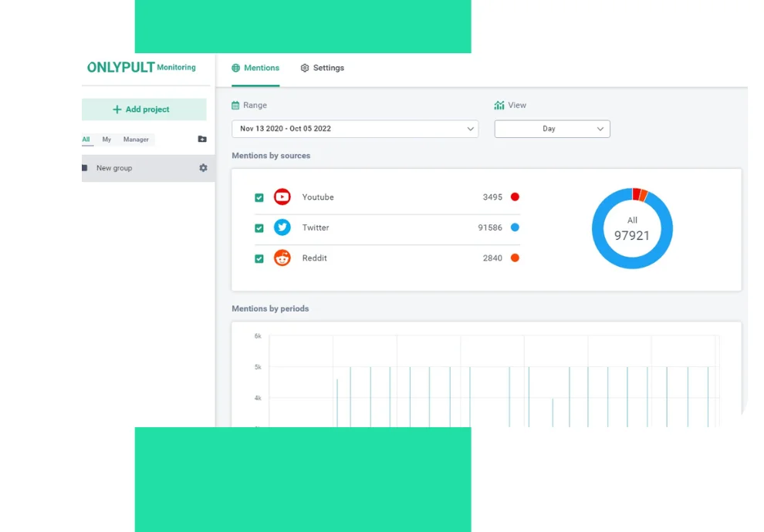Click the calendar icon beside Range
This screenshot has width=764, height=532.
(x=235, y=105)
